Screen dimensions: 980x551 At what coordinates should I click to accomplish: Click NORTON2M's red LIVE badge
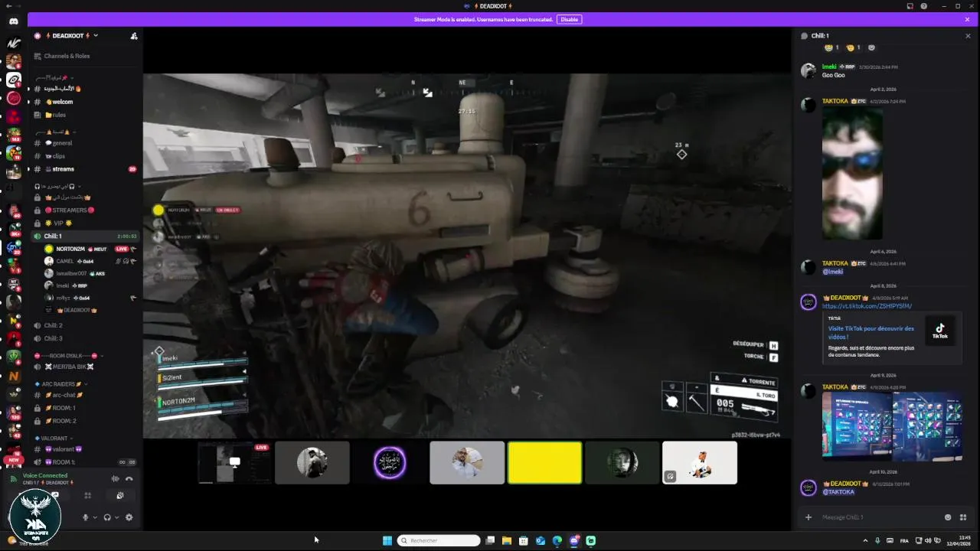[122, 249]
